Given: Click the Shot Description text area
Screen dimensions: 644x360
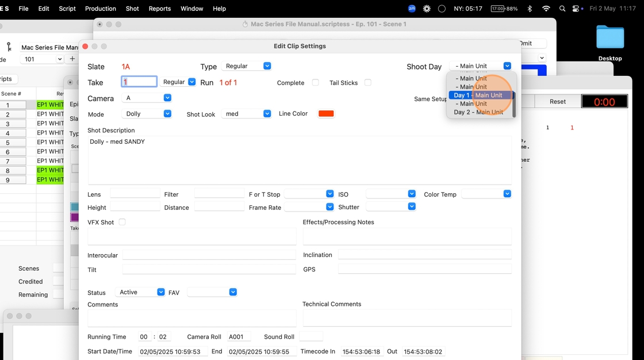Looking at the screenshot, I should (x=300, y=160).
